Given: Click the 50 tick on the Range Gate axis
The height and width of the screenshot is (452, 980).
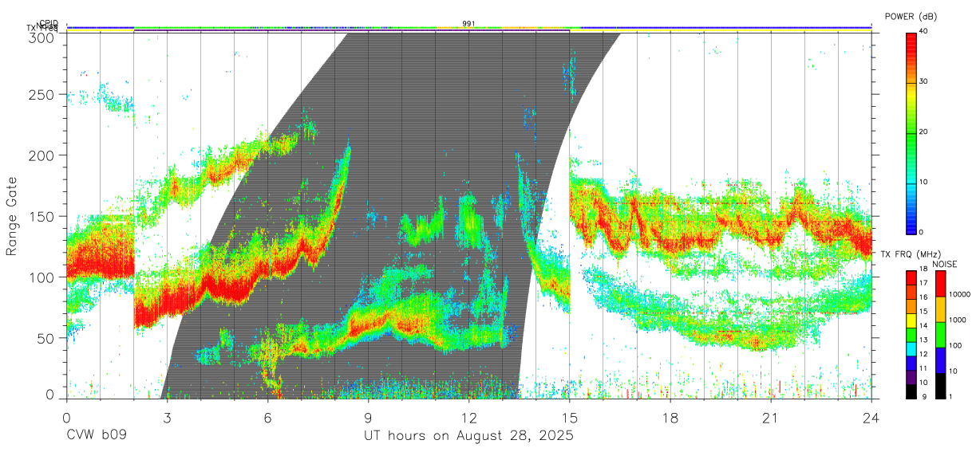Looking at the screenshot, I should click(45, 337).
